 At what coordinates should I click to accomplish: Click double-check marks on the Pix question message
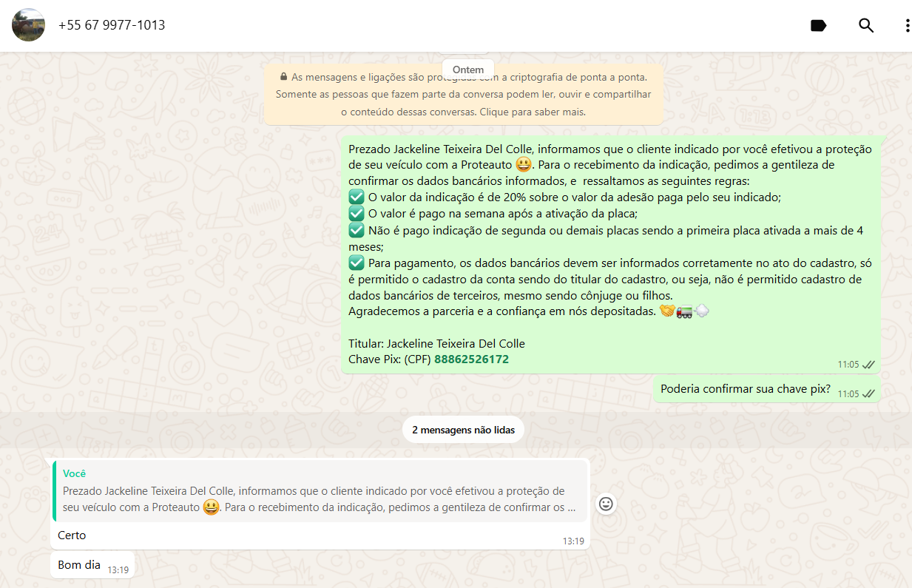[868, 394]
